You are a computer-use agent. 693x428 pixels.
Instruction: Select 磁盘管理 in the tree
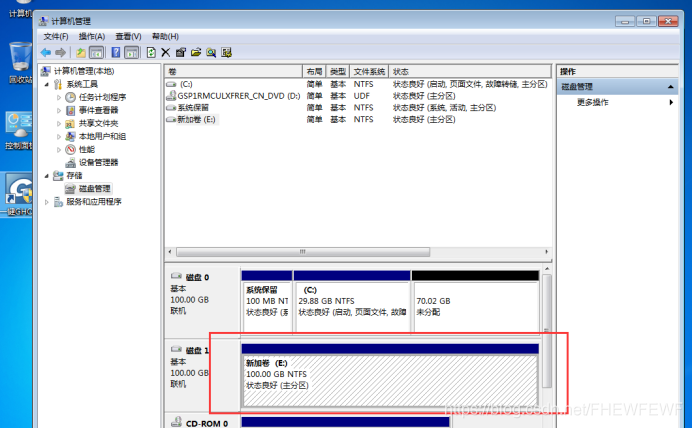pos(94,188)
